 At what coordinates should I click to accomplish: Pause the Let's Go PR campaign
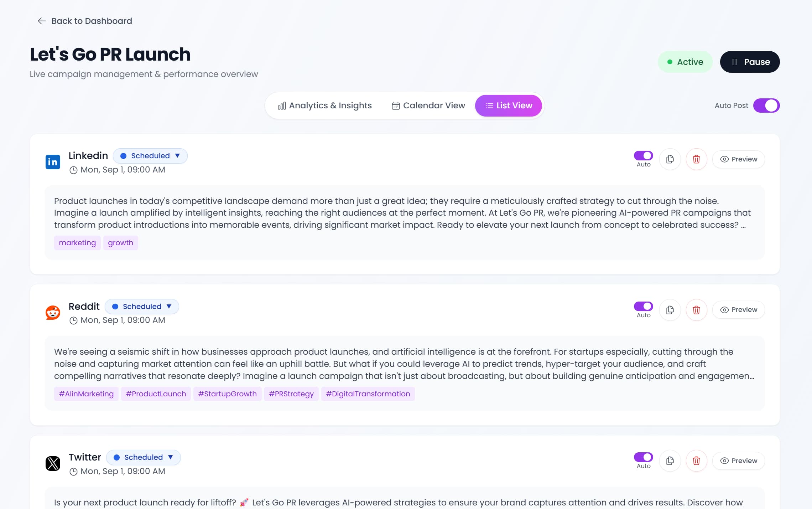(x=750, y=62)
